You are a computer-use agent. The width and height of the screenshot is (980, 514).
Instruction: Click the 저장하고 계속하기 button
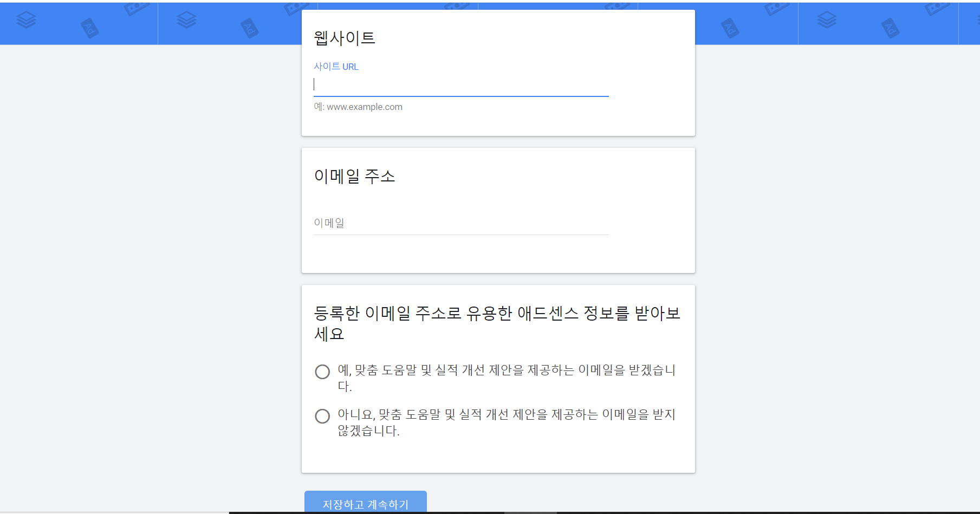pos(366,502)
